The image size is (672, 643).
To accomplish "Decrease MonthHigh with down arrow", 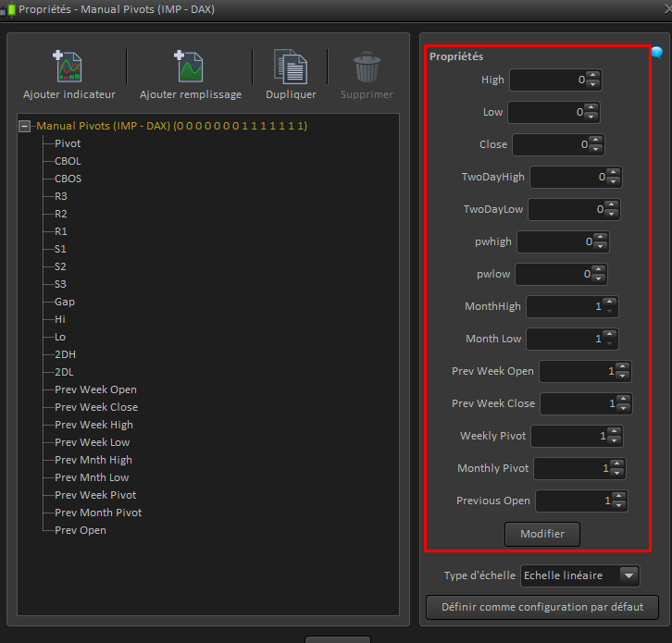I will [610, 312].
